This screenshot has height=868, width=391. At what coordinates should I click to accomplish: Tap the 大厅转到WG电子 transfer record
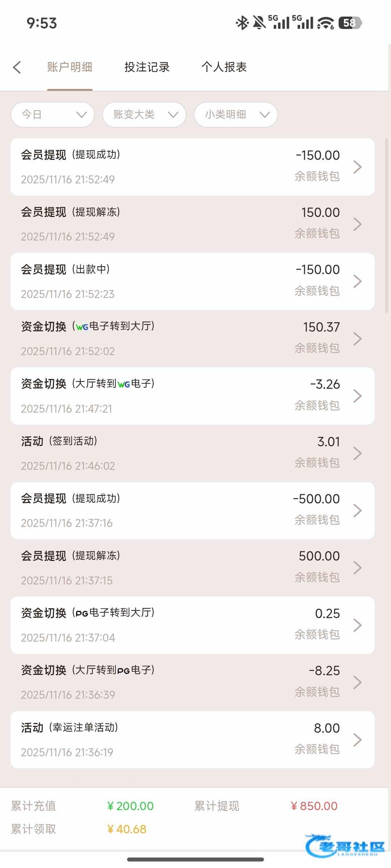[x=181, y=396]
